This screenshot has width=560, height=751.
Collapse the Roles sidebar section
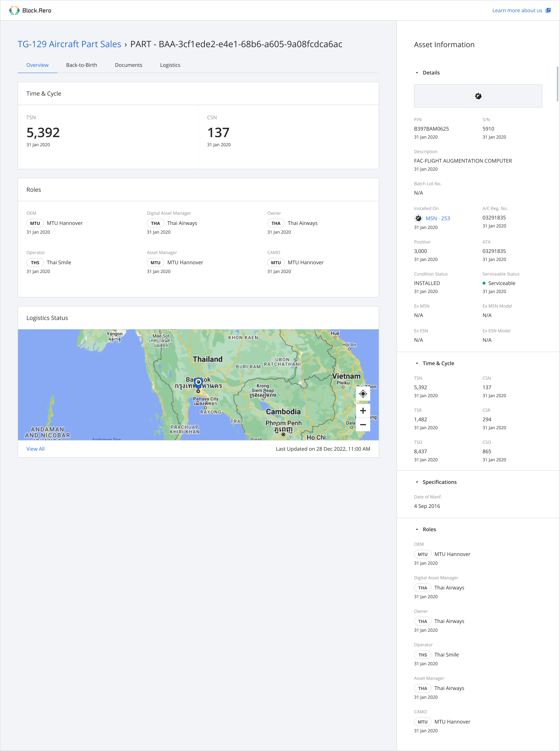(417, 530)
